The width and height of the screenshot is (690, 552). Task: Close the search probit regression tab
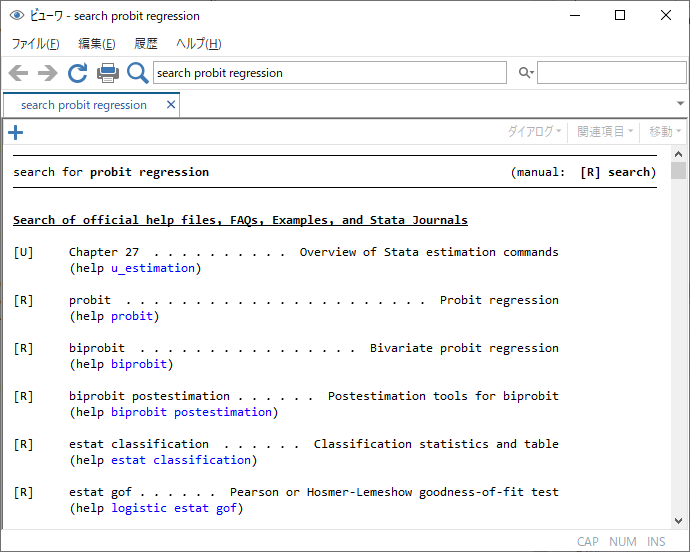point(171,105)
